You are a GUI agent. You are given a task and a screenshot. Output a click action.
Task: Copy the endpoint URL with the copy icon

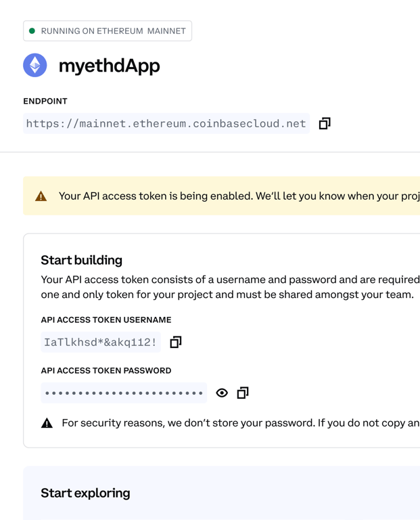click(325, 123)
